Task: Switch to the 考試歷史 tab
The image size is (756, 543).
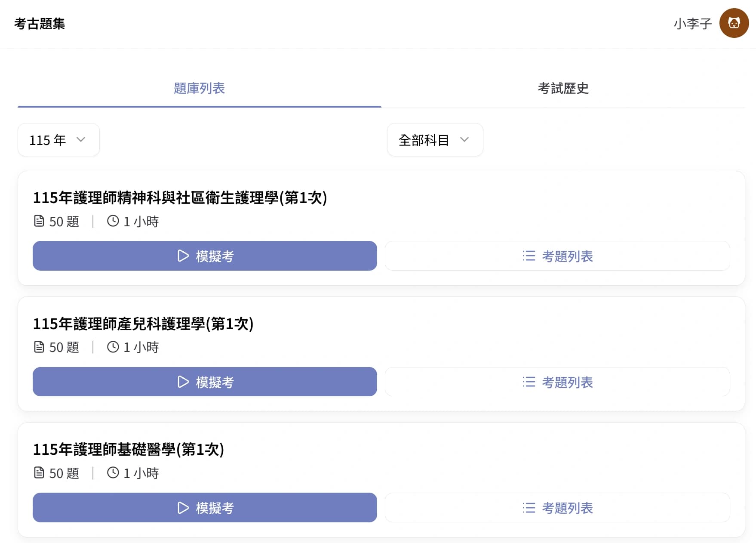Action: click(563, 88)
